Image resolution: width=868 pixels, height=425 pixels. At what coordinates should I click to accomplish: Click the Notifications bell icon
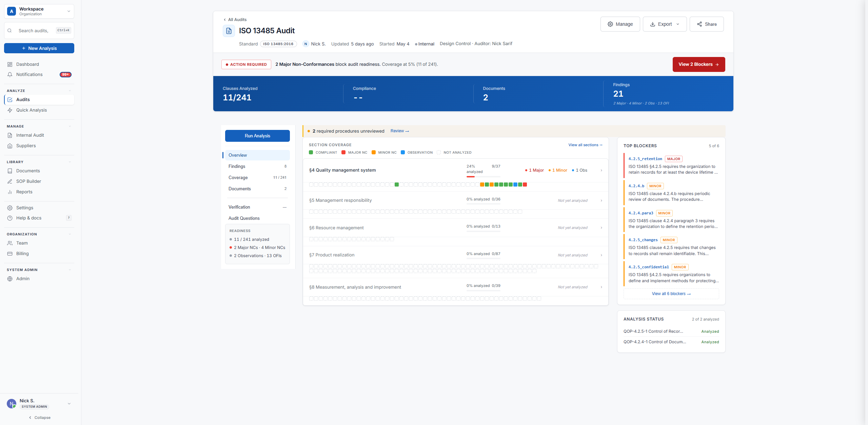10,75
